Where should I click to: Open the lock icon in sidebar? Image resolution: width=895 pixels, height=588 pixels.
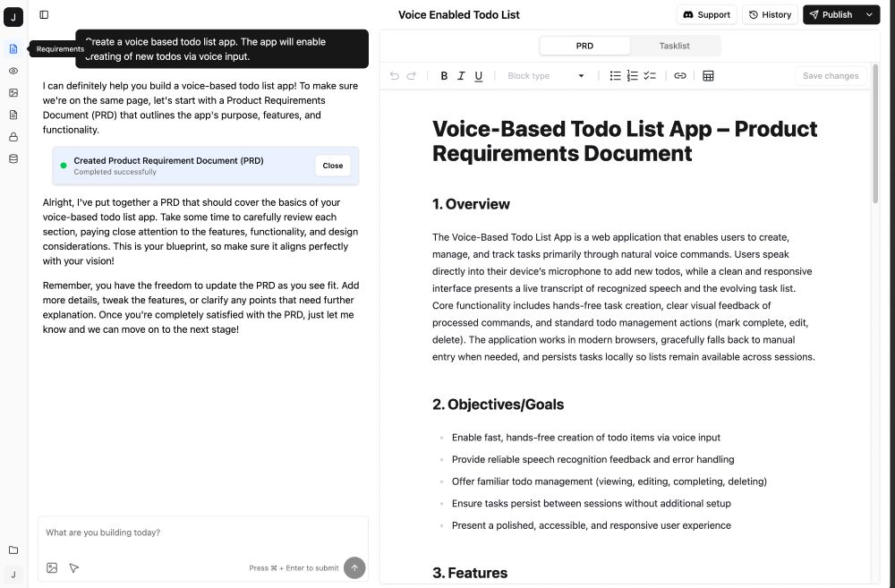(13, 137)
